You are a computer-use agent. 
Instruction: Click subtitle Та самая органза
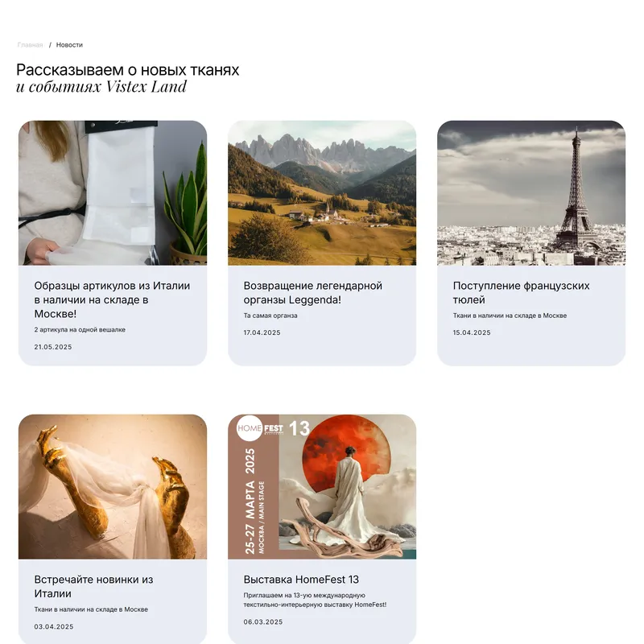click(270, 316)
